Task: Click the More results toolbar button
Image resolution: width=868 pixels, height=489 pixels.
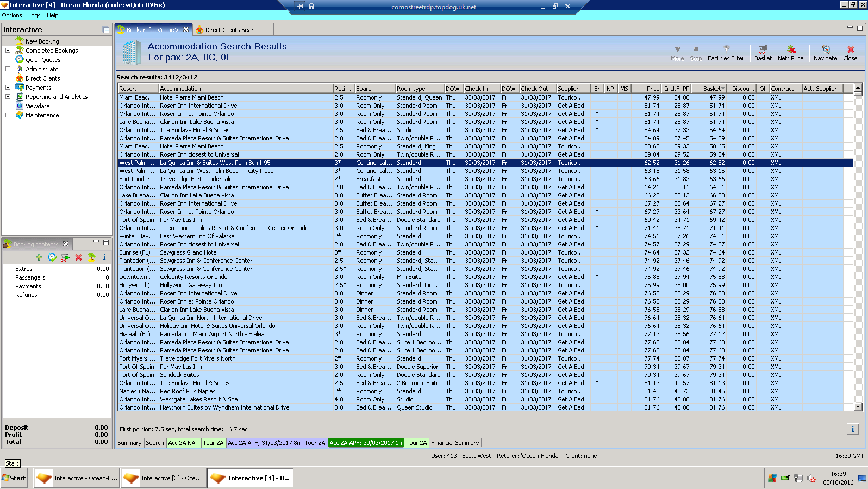Action: (677, 53)
